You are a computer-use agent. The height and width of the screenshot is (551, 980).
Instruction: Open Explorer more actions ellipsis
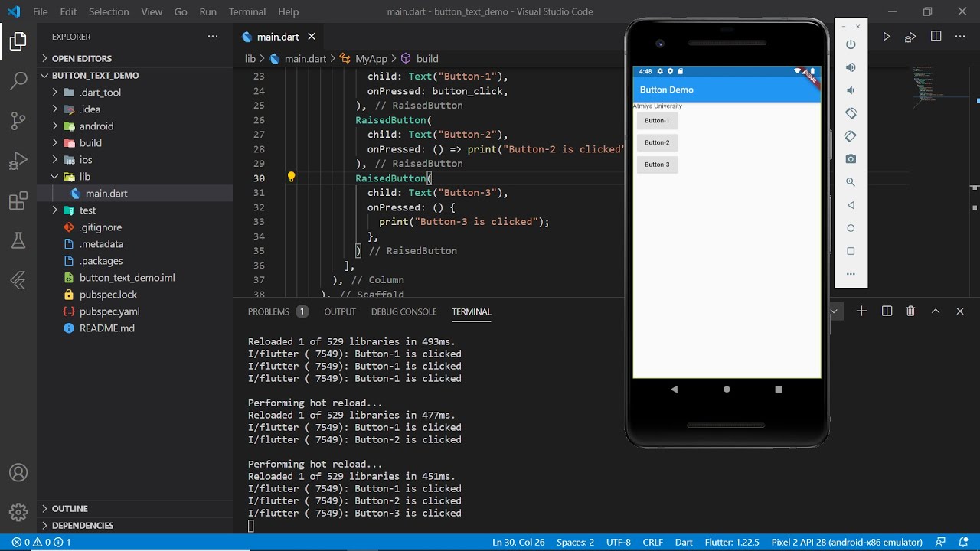pos(213,37)
